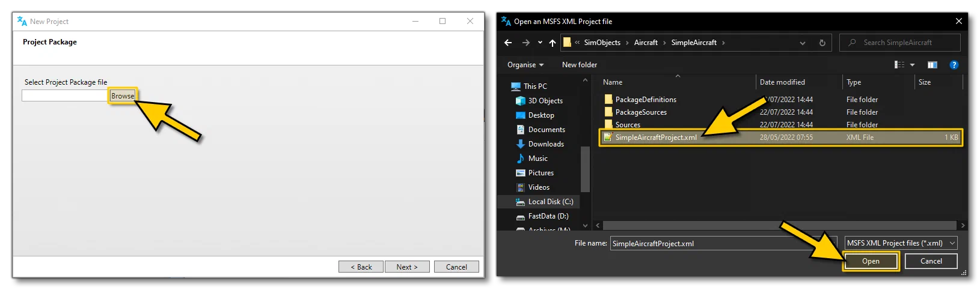
Task: Click the horizontal scrollbar of file list
Action: pyautogui.click(x=779, y=226)
